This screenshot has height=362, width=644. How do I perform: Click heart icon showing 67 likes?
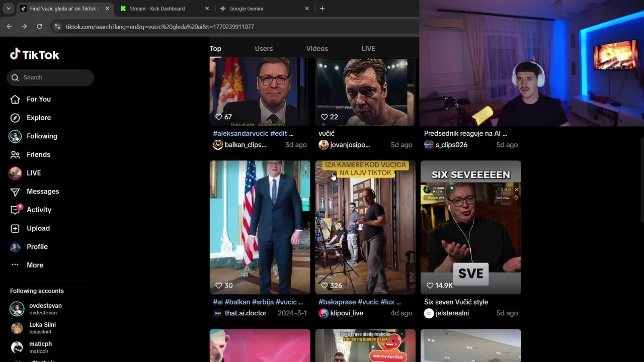[x=219, y=117]
